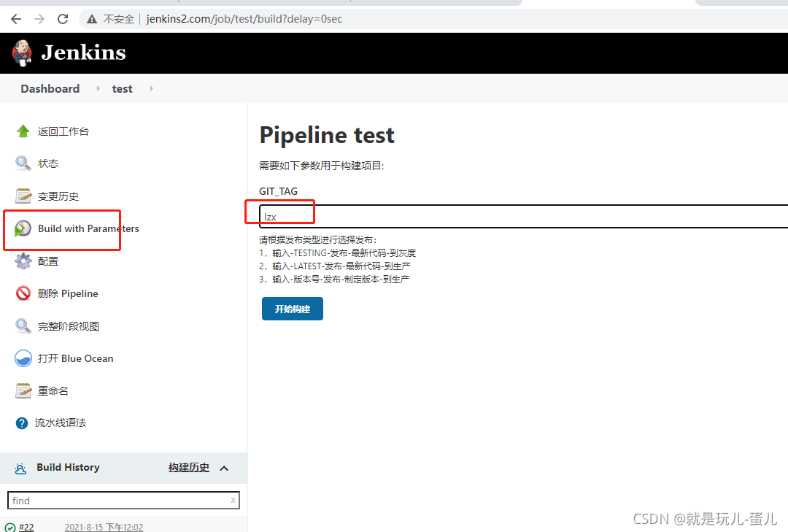The width and height of the screenshot is (788, 532).
Task: Select 删除 Pipeline link
Action: (x=68, y=293)
